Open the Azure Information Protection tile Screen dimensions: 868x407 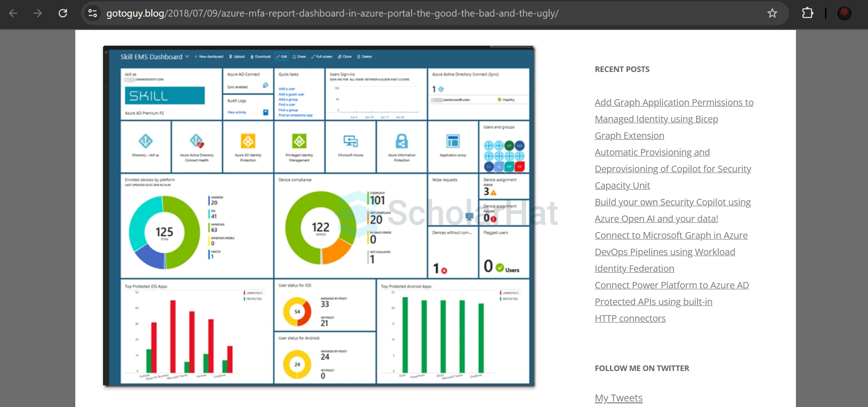pyautogui.click(x=402, y=147)
